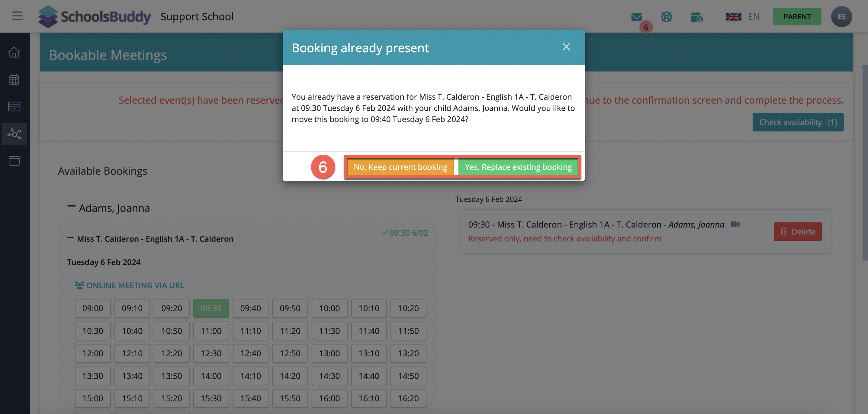Image resolution: width=868 pixels, height=414 pixels.
Task: Close the Booking already present dialog
Action: coord(566,47)
